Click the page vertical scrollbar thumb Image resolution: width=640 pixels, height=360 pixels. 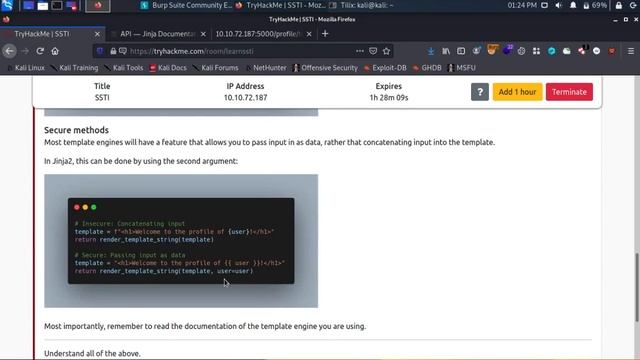pyautogui.click(x=637, y=287)
